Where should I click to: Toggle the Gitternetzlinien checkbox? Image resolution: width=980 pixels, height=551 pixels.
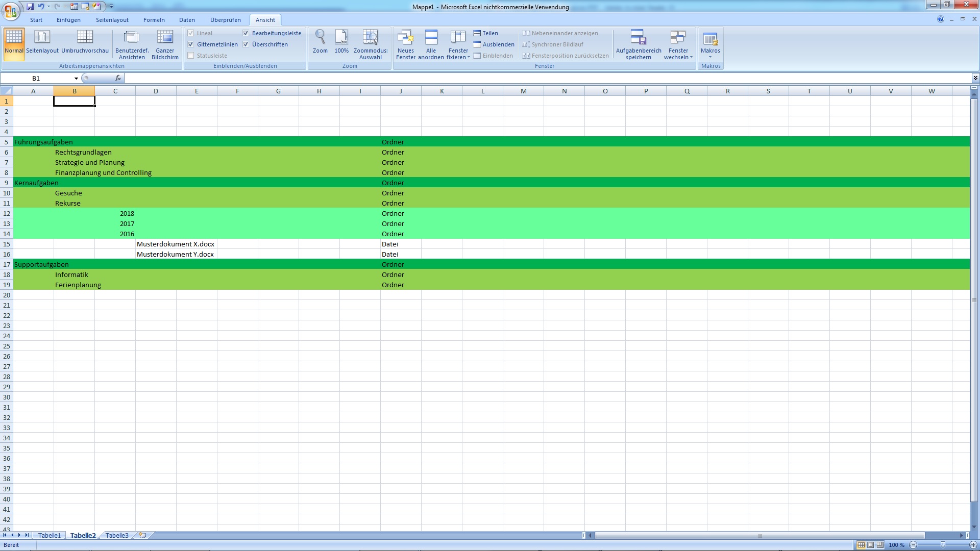tap(191, 44)
